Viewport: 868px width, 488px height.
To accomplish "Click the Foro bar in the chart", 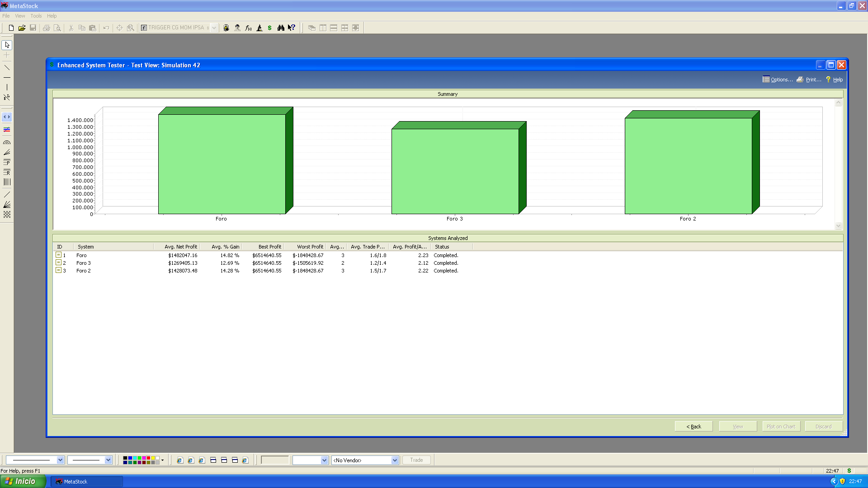I will point(222,164).
